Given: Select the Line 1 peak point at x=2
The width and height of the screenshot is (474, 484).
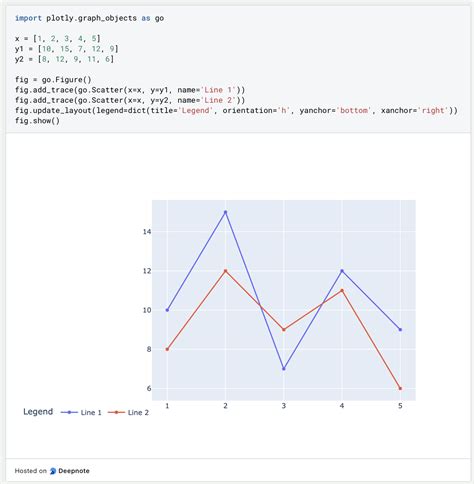Looking at the screenshot, I should (x=226, y=212).
